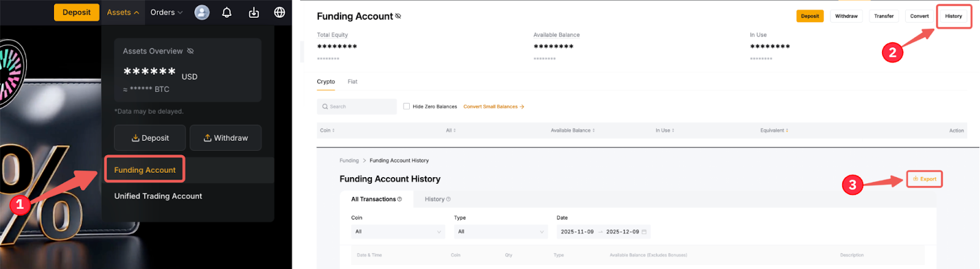Toggle Funding Account balance visibility eye
This screenshot has width=980, height=269.
pos(398,16)
